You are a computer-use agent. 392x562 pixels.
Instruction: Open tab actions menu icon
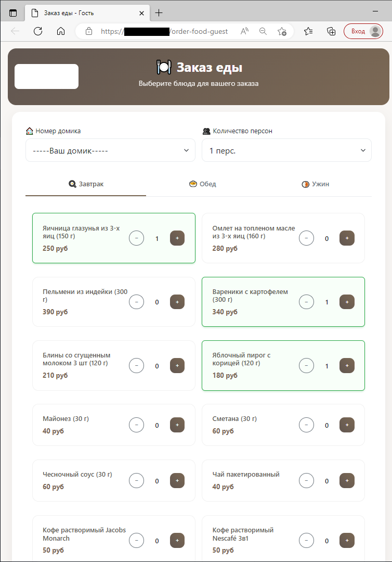14,13
